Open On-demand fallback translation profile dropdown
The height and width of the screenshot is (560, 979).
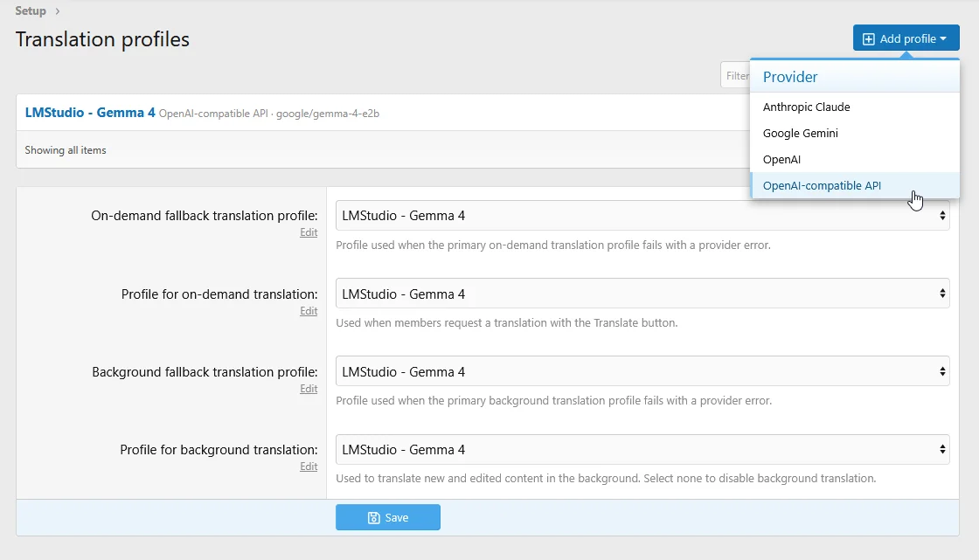coord(642,216)
